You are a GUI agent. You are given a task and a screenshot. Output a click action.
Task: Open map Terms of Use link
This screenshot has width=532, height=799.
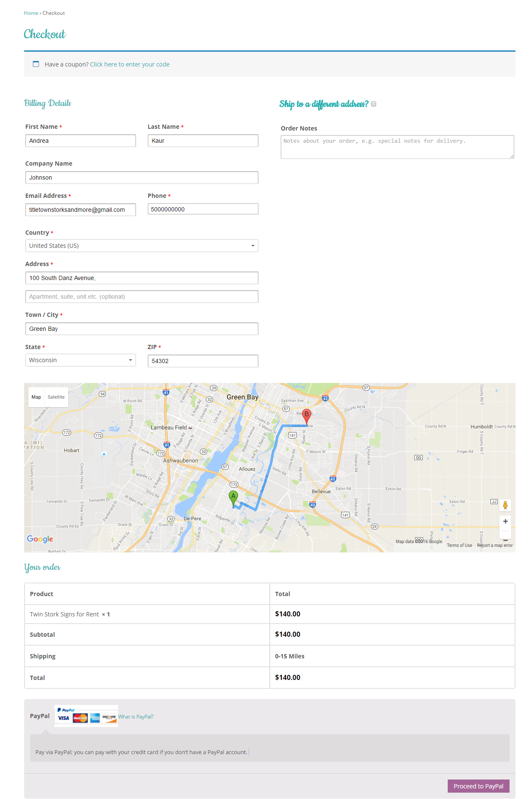pyautogui.click(x=460, y=545)
